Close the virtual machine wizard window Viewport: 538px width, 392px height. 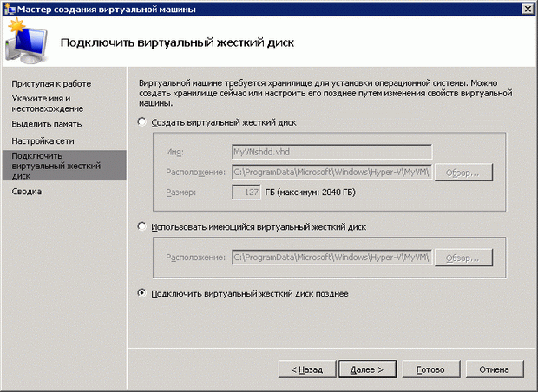(x=527, y=9)
